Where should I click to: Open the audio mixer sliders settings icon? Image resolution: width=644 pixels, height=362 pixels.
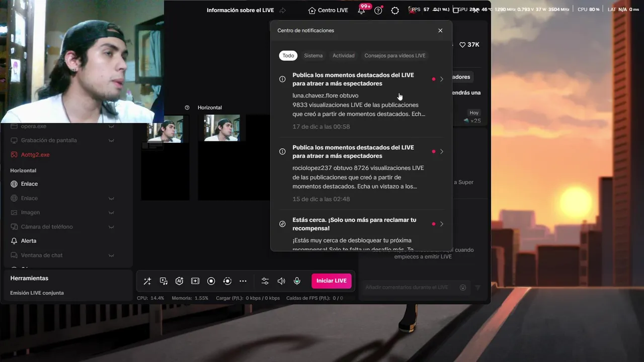click(265, 281)
